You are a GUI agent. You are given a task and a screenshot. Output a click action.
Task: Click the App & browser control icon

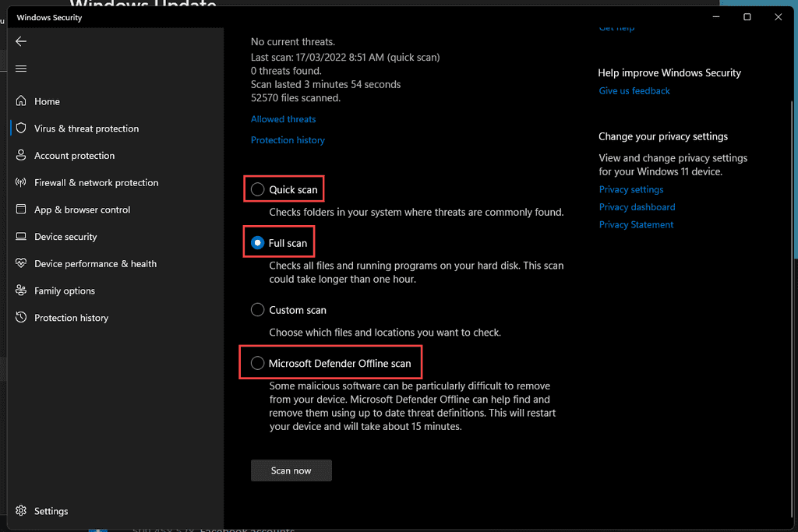21,210
